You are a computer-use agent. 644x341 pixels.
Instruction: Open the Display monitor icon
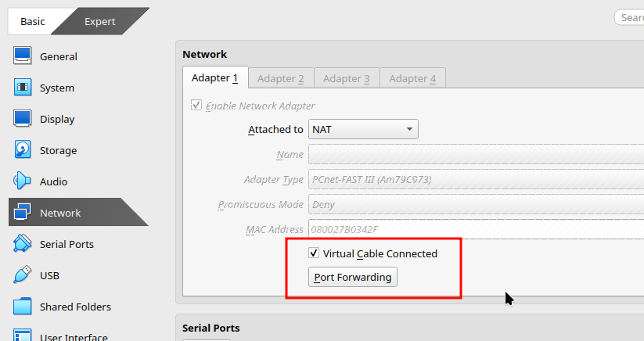22,119
